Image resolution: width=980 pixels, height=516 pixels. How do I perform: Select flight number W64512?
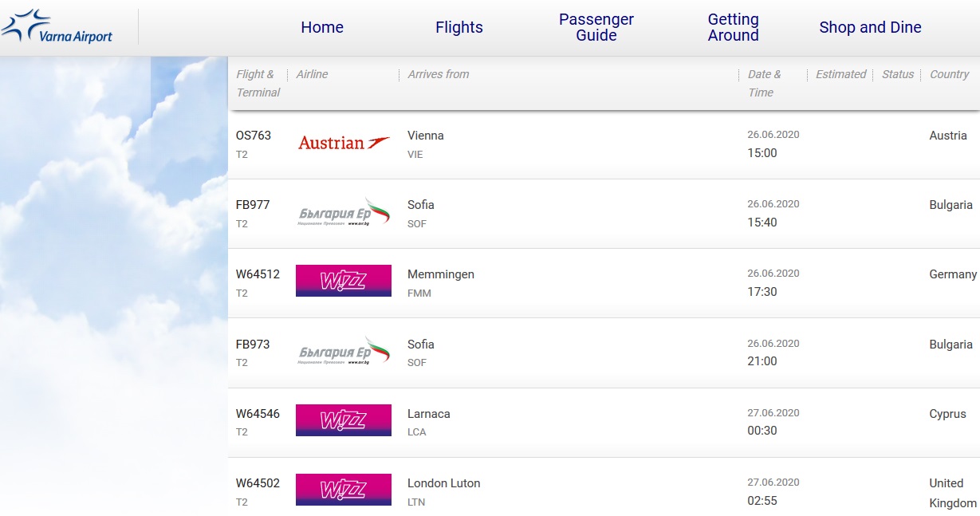click(x=258, y=274)
